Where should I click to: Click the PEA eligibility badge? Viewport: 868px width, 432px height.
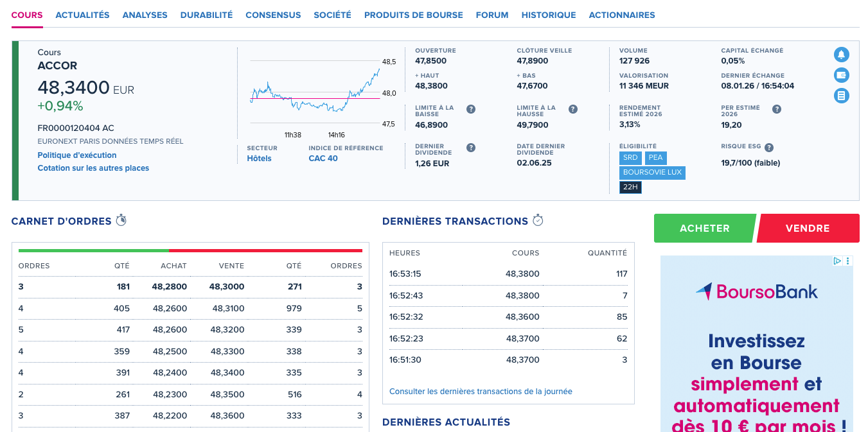[x=655, y=157]
